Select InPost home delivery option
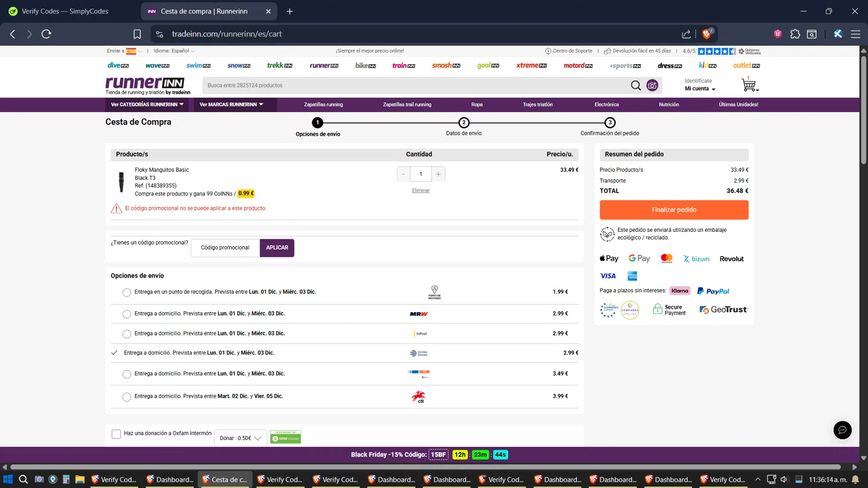The width and height of the screenshot is (868, 488). click(x=127, y=334)
